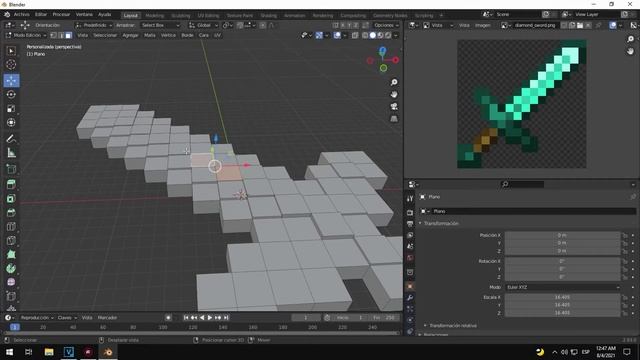Screen dimensions: 640x360
Task: Switch to rendered viewport shading
Action: (388, 36)
